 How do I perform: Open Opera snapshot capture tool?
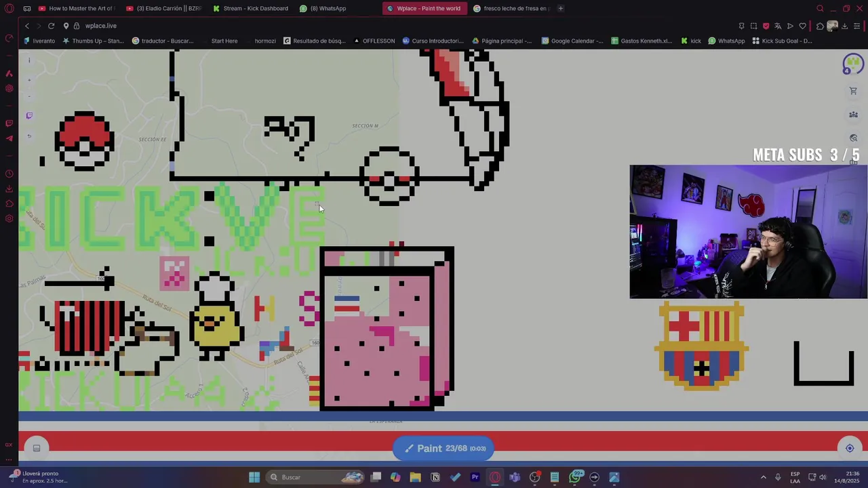[x=753, y=26]
